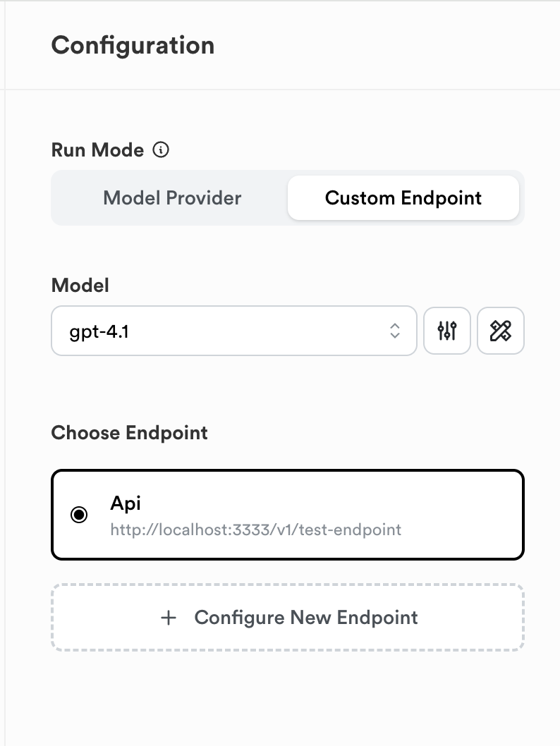Choose the Api endpoint card
Image resolution: width=560 pixels, height=746 pixels.
point(288,515)
